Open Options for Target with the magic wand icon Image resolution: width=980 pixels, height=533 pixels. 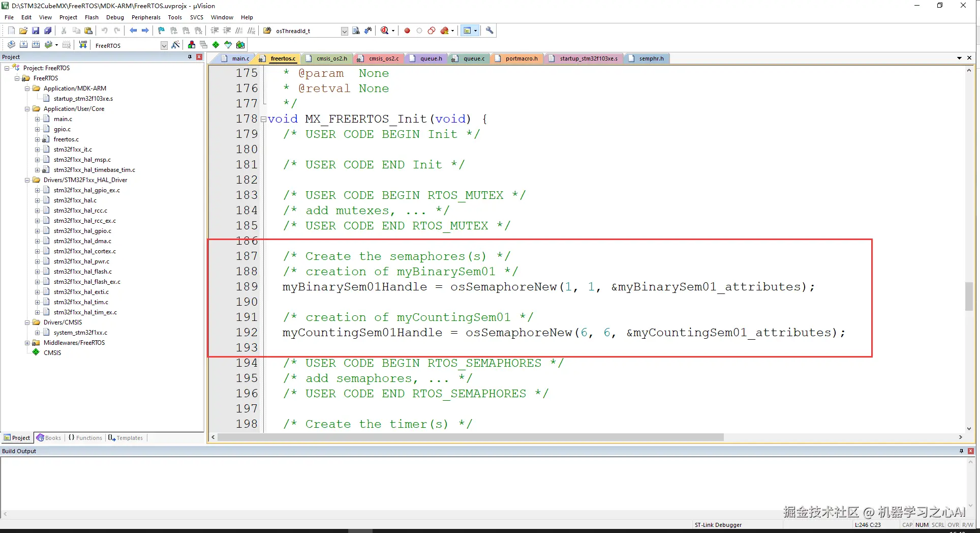click(175, 45)
